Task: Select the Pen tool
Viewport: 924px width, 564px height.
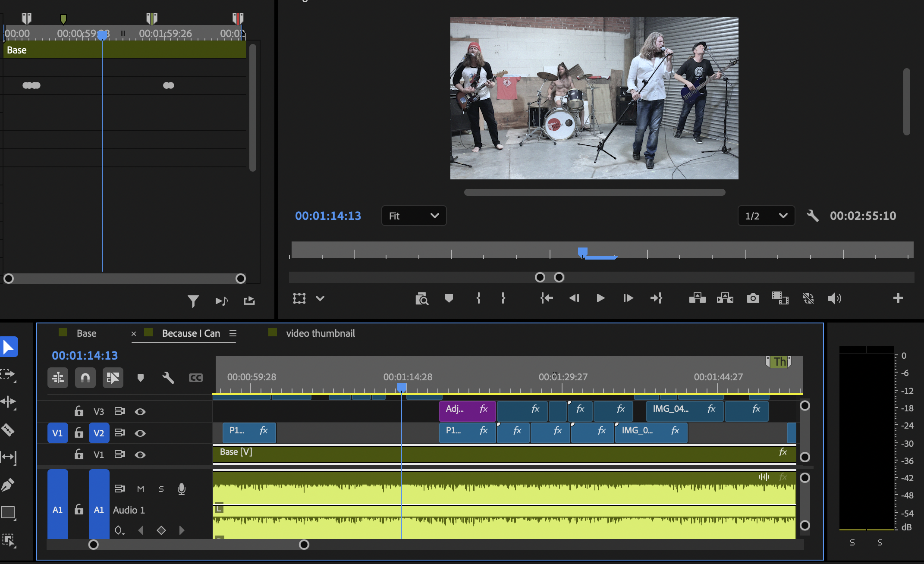Action: pyautogui.click(x=8, y=485)
